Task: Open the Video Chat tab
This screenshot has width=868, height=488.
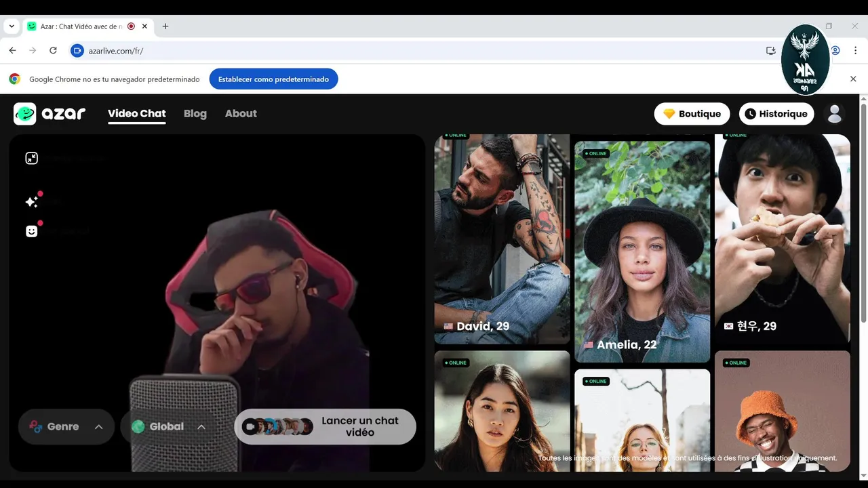Action: (x=137, y=114)
